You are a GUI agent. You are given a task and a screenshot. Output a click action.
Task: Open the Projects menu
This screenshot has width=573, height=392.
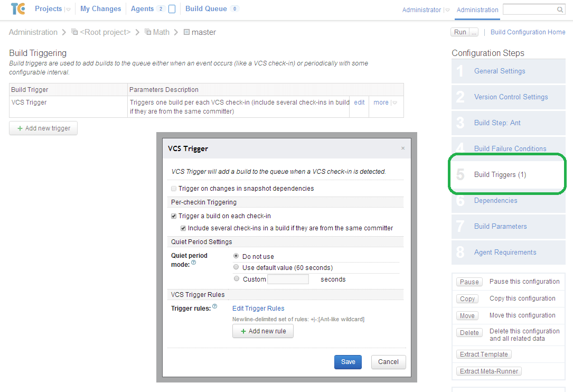tap(48, 9)
